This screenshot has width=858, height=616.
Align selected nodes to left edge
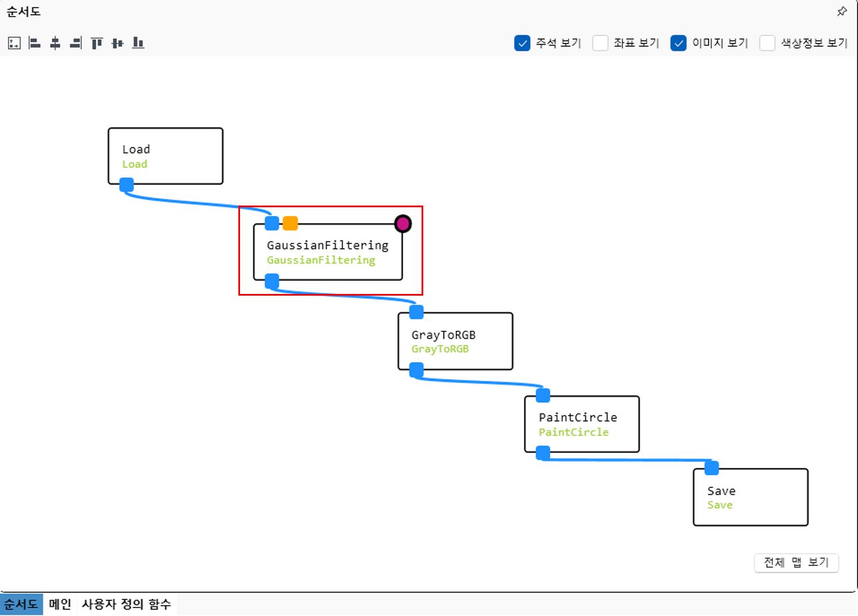click(x=34, y=43)
